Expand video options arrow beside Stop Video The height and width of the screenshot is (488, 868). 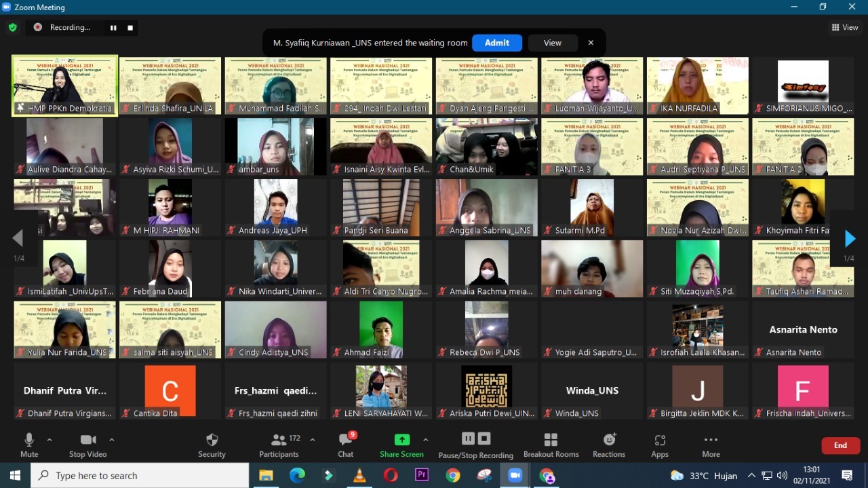click(112, 440)
